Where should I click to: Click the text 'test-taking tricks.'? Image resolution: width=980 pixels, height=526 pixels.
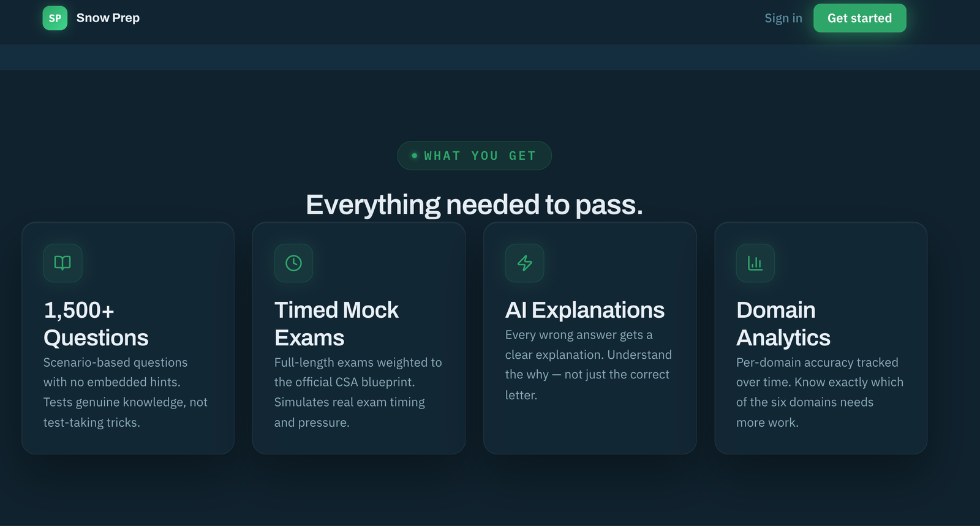pyautogui.click(x=92, y=423)
